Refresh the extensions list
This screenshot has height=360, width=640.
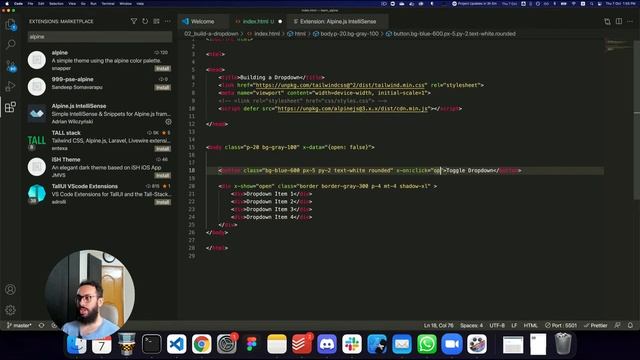(x=145, y=21)
